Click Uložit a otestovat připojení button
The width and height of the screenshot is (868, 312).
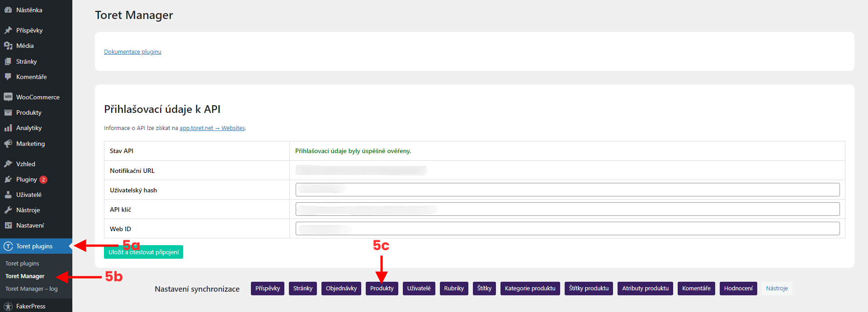tap(143, 252)
